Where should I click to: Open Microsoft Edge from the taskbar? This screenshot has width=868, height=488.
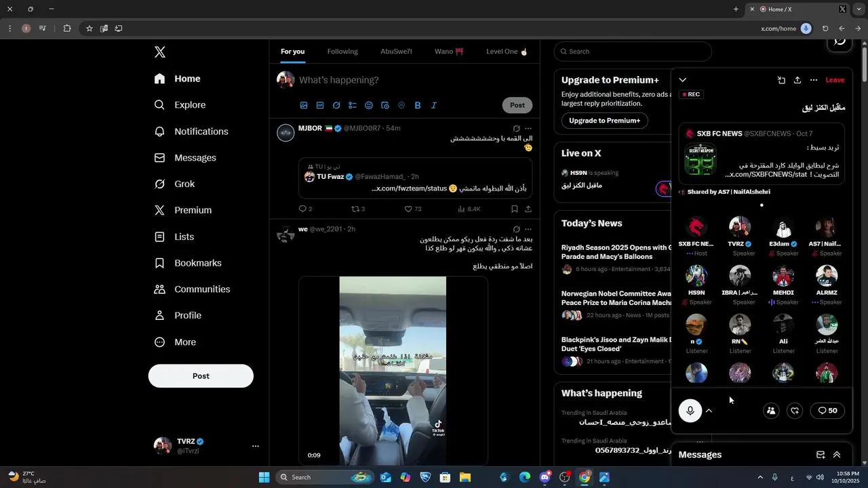(525, 477)
